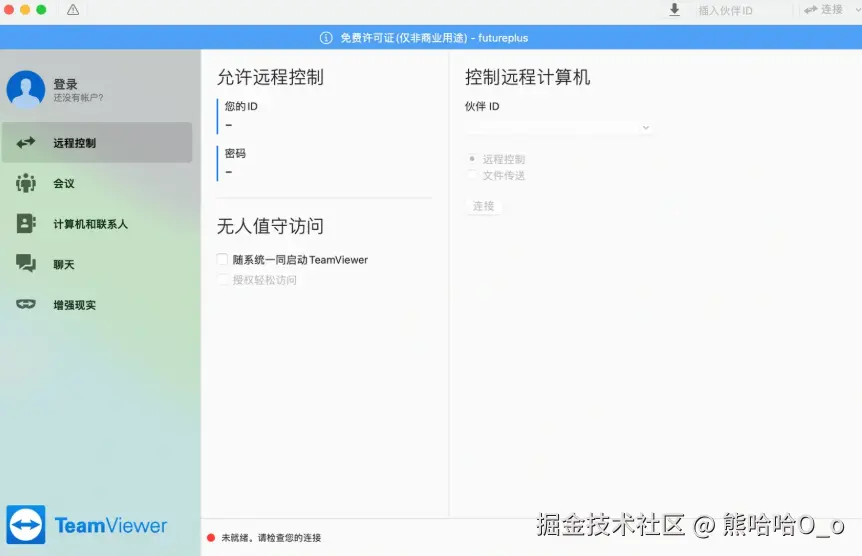
Task: Click the info icon in blue license banner
Action: click(x=326, y=38)
